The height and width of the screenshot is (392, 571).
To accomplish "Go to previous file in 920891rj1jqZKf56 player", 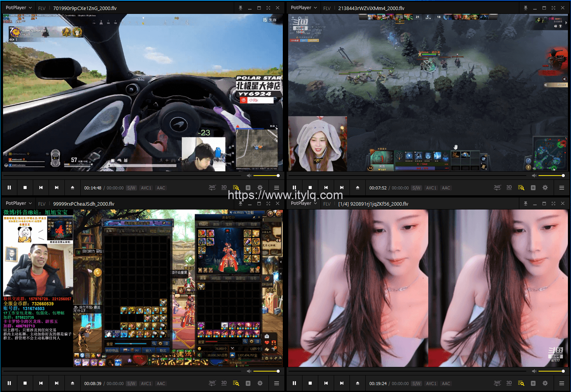I will coord(326,384).
